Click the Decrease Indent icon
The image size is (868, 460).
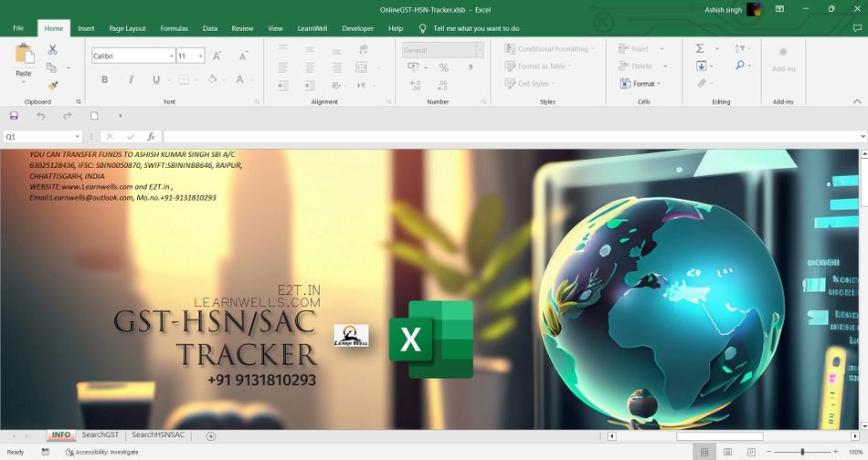click(x=283, y=85)
